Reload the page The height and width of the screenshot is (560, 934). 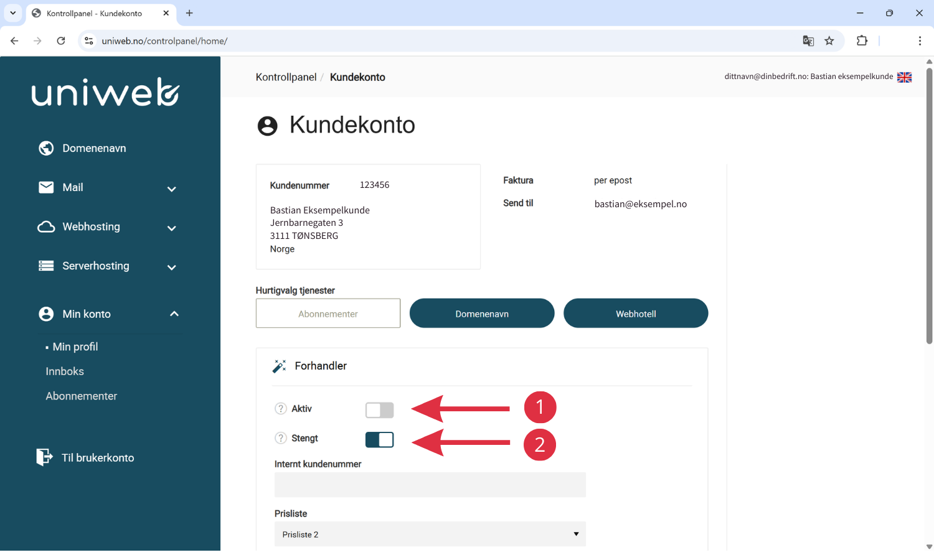point(61,41)
